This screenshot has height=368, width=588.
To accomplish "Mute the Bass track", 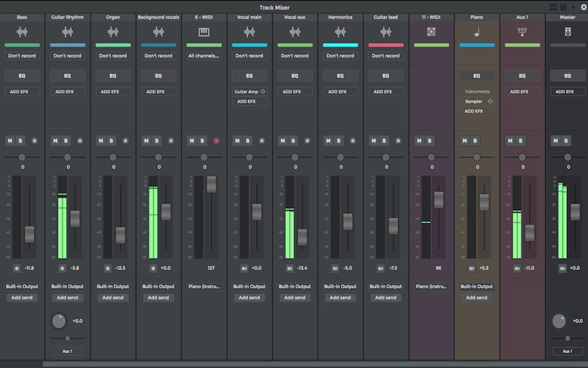I will tap(10, 141).
